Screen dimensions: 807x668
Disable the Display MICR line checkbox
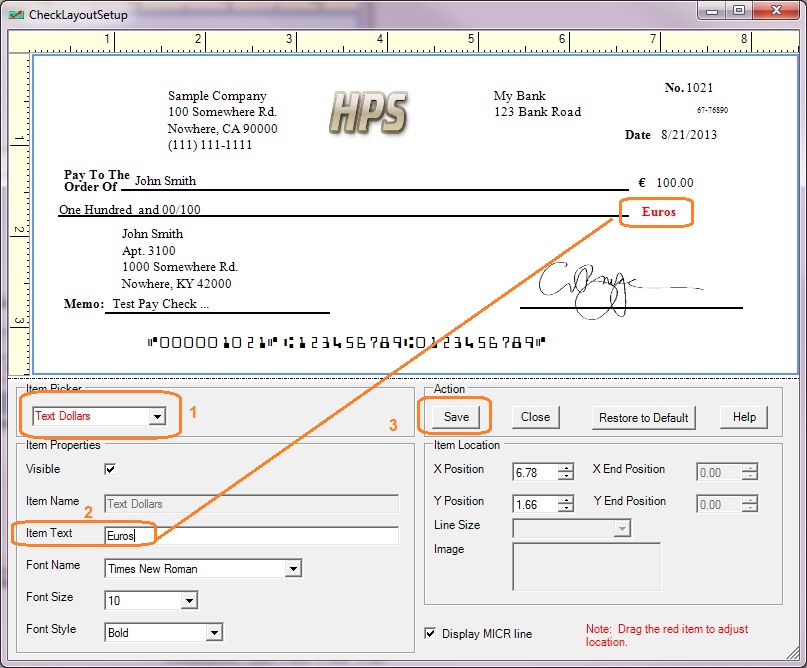click(x=430, y=633)
